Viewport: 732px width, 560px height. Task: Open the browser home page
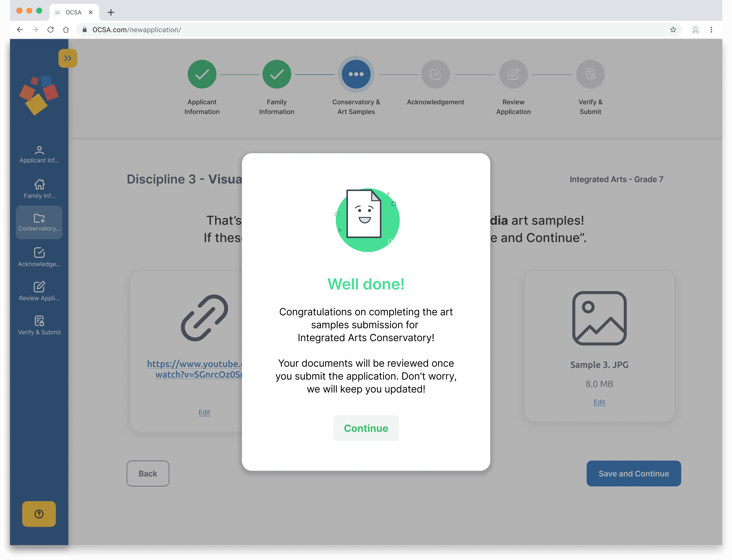coord(66,30)
